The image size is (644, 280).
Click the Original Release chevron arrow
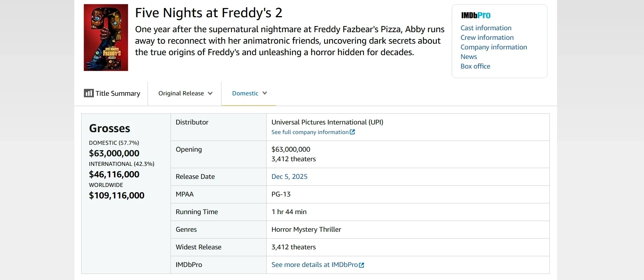pos(210,93)
